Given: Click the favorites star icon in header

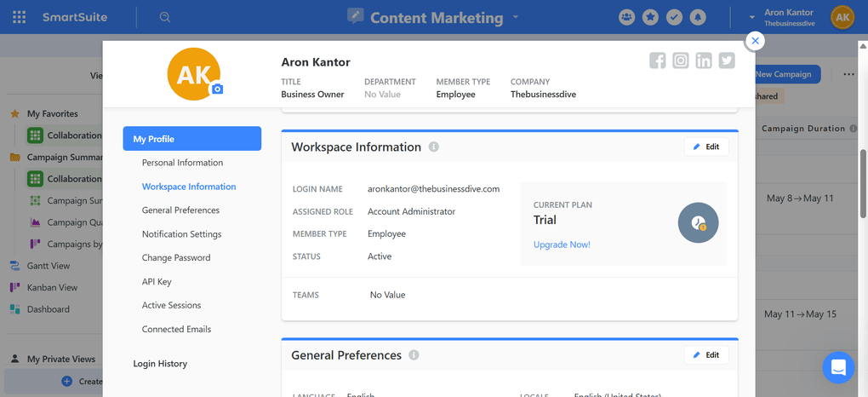Looking at the screenshot, I should (650, 17).
